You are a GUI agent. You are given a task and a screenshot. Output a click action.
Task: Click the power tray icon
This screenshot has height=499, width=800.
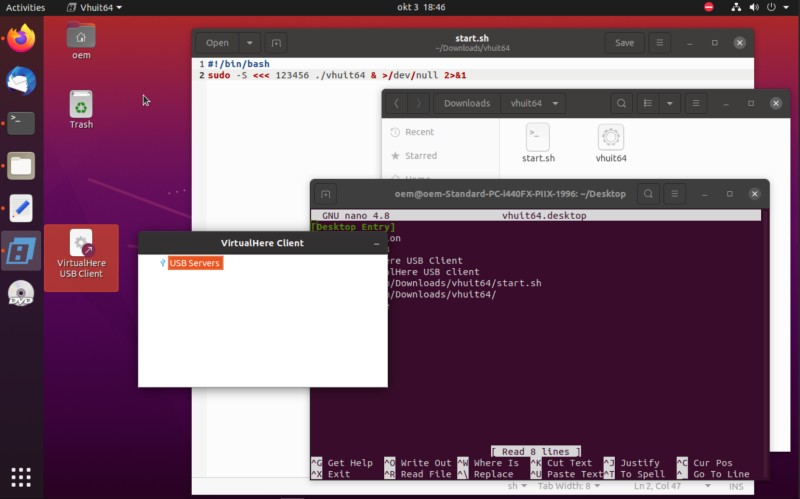(x=771, y=7)
